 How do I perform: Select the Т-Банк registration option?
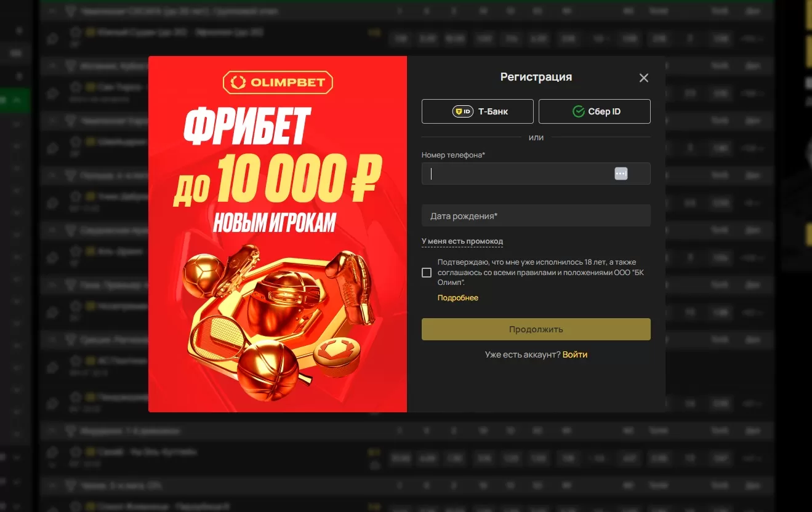[477, 111]
